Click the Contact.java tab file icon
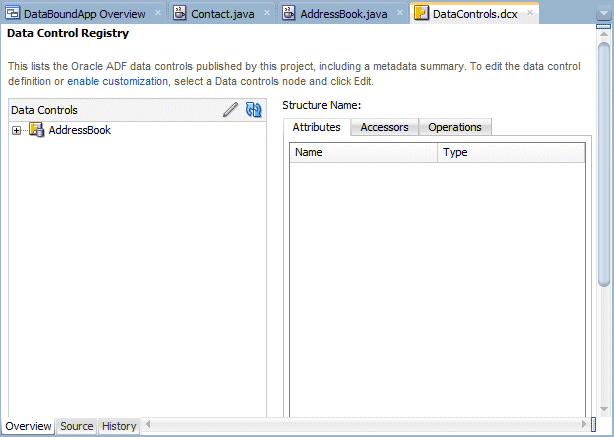614x437 pixels. point(180,13)
